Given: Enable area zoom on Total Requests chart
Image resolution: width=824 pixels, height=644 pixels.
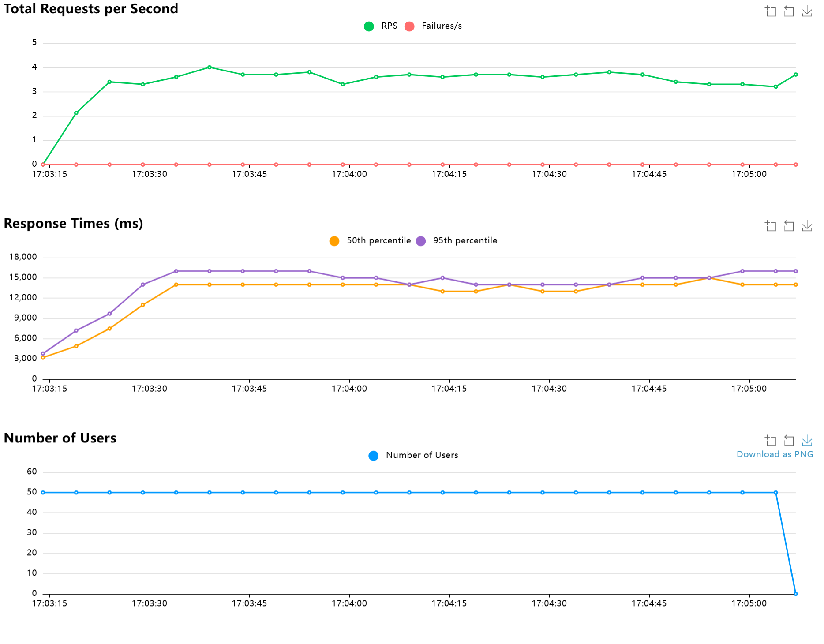Looking at the screenshot, I should (771, 11).
